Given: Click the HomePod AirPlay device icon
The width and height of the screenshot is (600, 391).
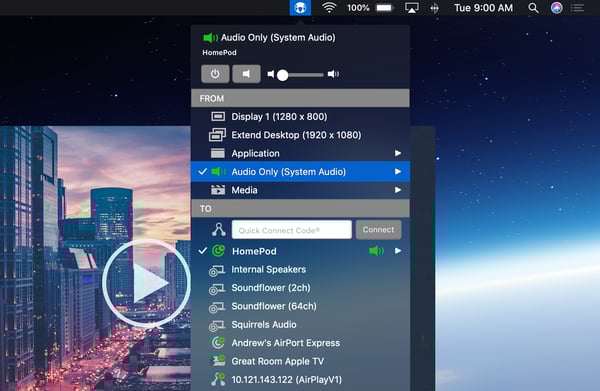Looking at the screenshot, I should point(218,251).
